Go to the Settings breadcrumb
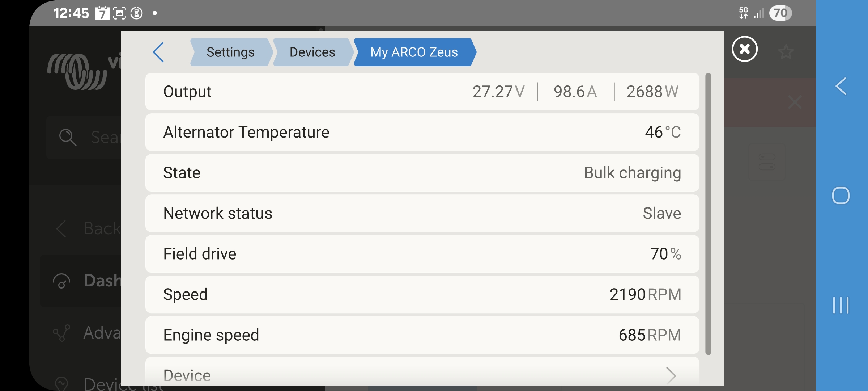This screenshot has height=391, width=868. click(x=230, y=52)
